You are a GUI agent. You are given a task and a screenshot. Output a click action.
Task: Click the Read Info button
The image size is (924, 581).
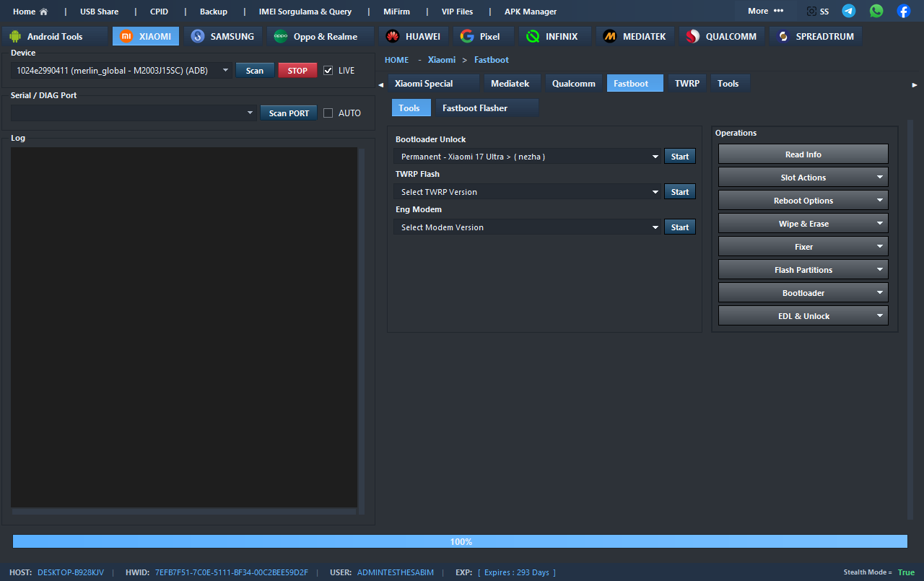(803, 154)
